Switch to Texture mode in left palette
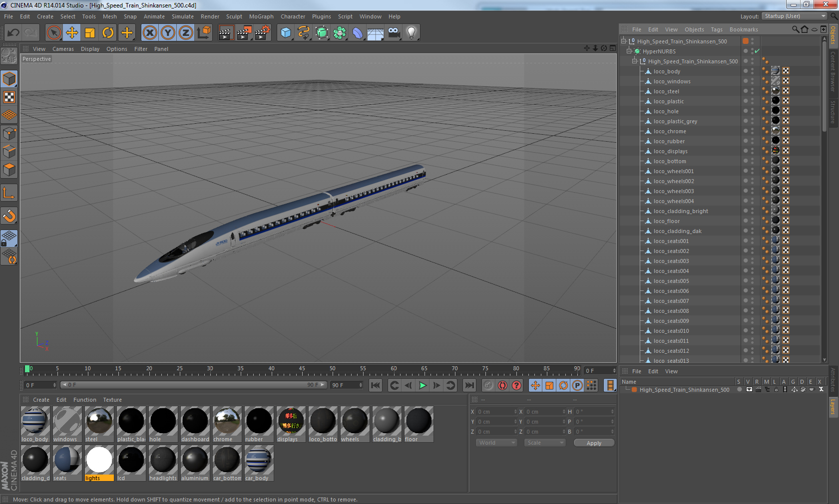Image resolution: width=839 pixels, height=504 pixels. click(9, 97)
